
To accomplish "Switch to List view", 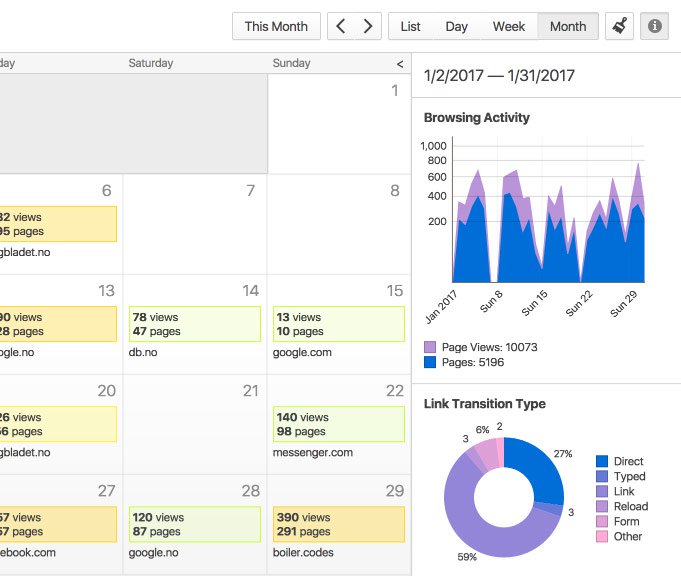I will pyautogui.click(x=410, y=26).
